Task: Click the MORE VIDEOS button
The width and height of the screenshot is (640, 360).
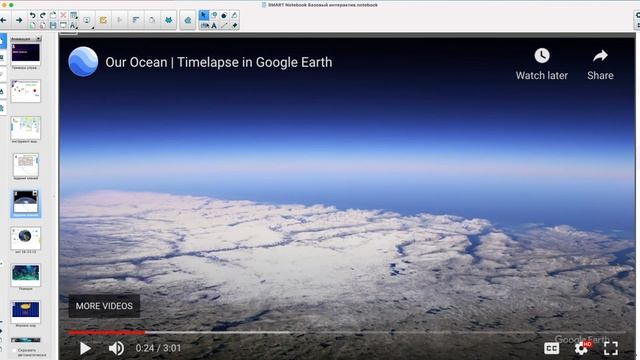Action: pyautogui.click(x=104, y=306)
